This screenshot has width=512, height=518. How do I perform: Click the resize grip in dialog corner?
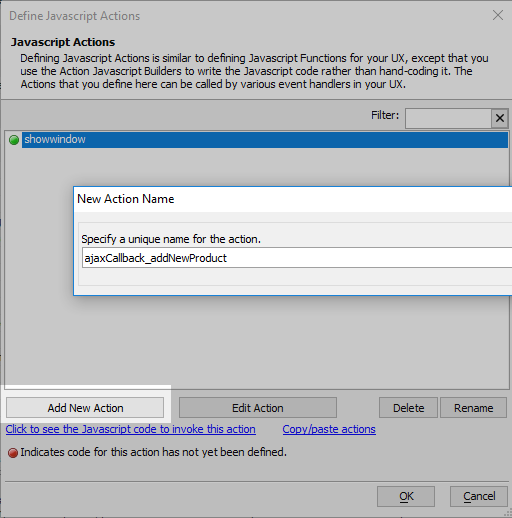507,513
